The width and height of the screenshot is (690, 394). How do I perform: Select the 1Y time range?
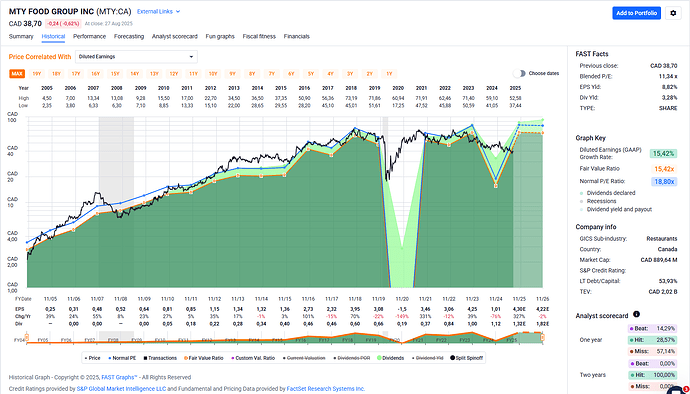389,74
